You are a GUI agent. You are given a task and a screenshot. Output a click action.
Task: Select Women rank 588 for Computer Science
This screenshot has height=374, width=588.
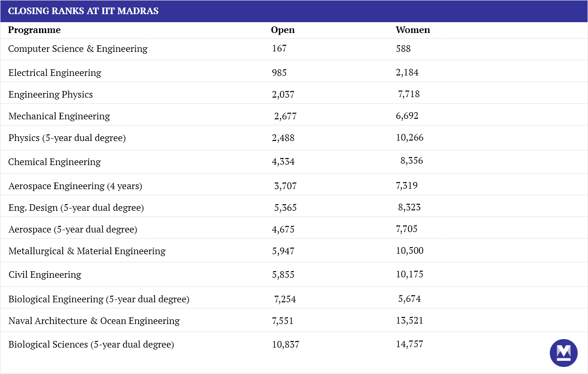[403, 49]
